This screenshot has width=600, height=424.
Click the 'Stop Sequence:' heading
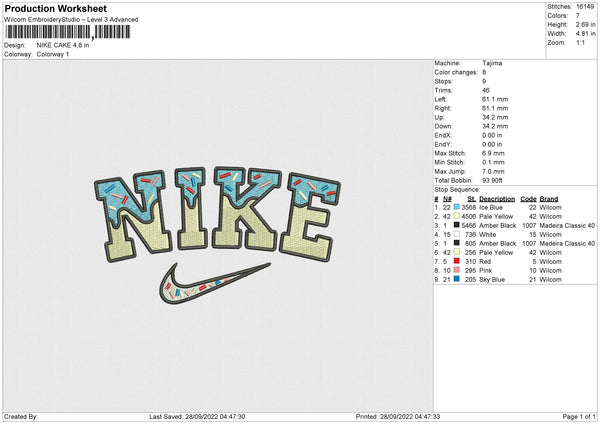(457, 189)
